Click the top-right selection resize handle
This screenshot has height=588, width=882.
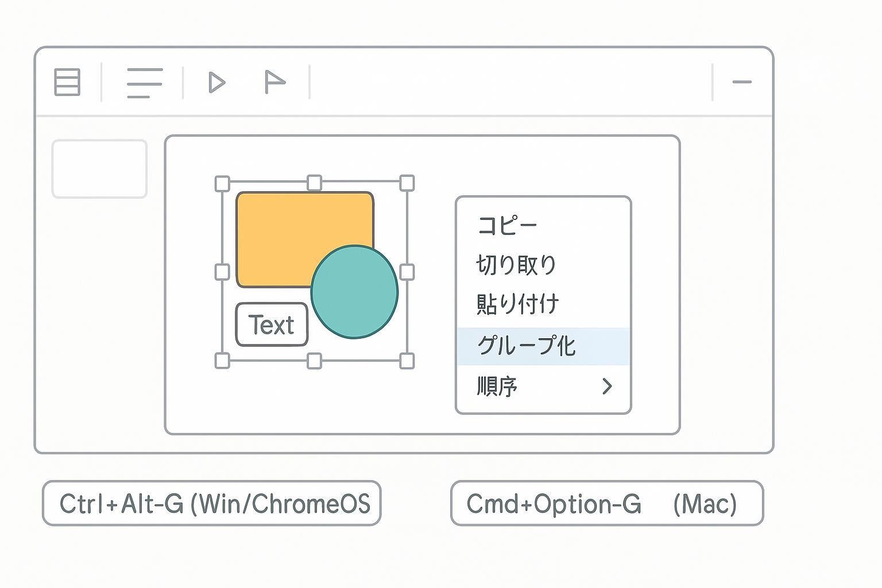(x=407, y=183)
